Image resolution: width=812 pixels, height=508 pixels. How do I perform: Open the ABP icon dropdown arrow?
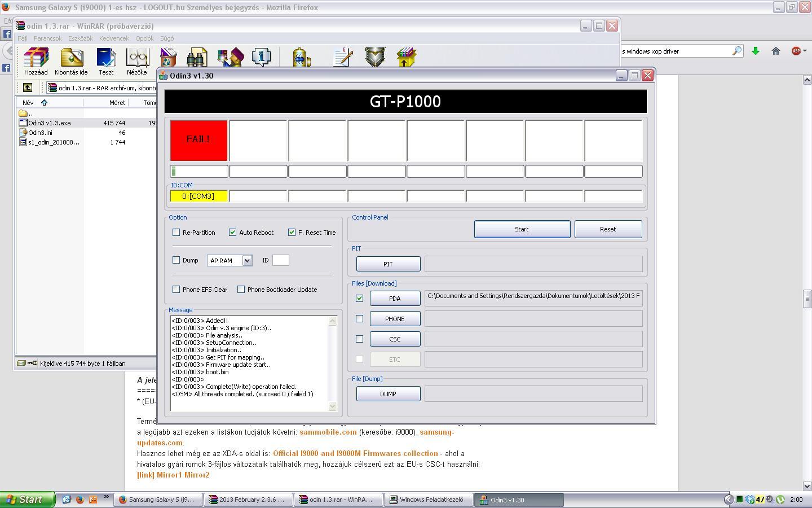(x=805, y=51)
